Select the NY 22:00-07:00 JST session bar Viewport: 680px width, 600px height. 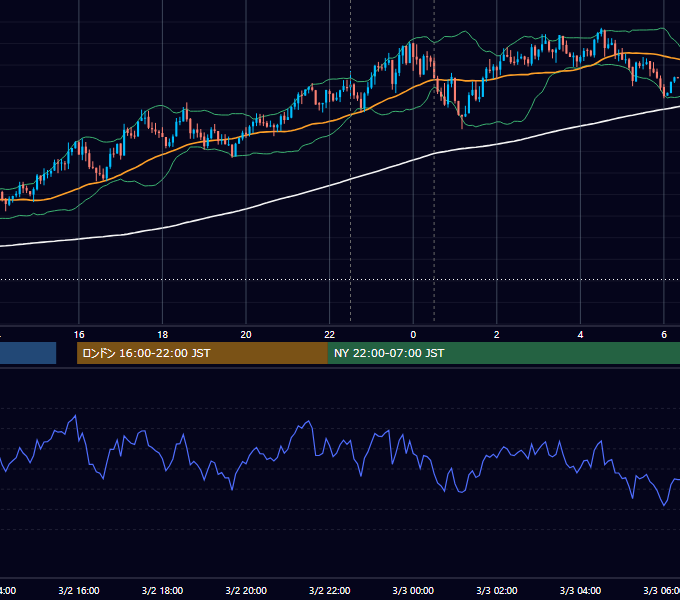click(503, 353)
